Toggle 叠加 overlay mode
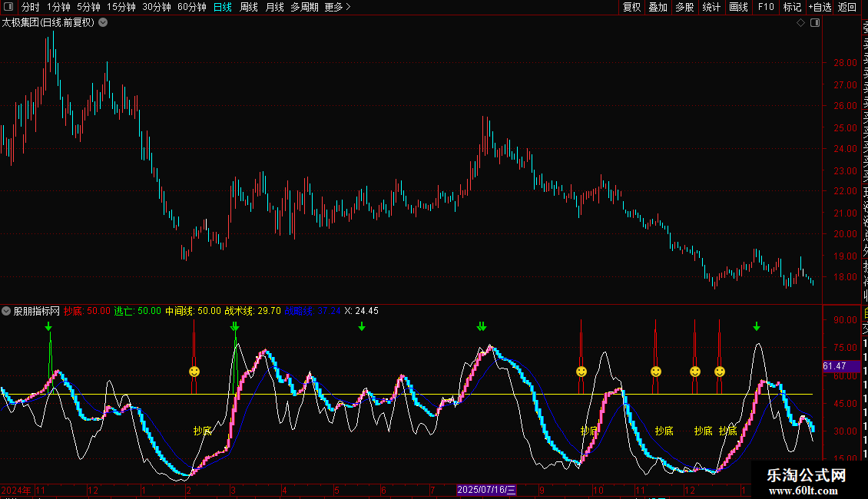 coord(658,7)
